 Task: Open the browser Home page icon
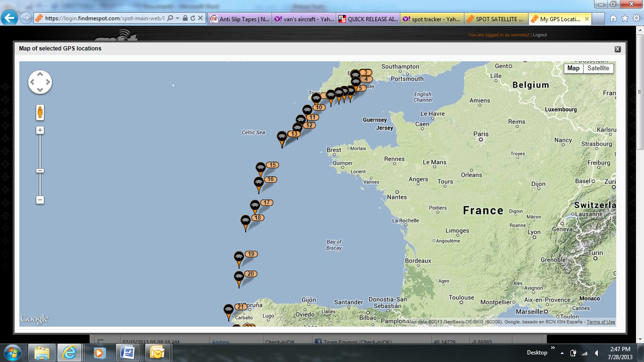click(613, 18)
